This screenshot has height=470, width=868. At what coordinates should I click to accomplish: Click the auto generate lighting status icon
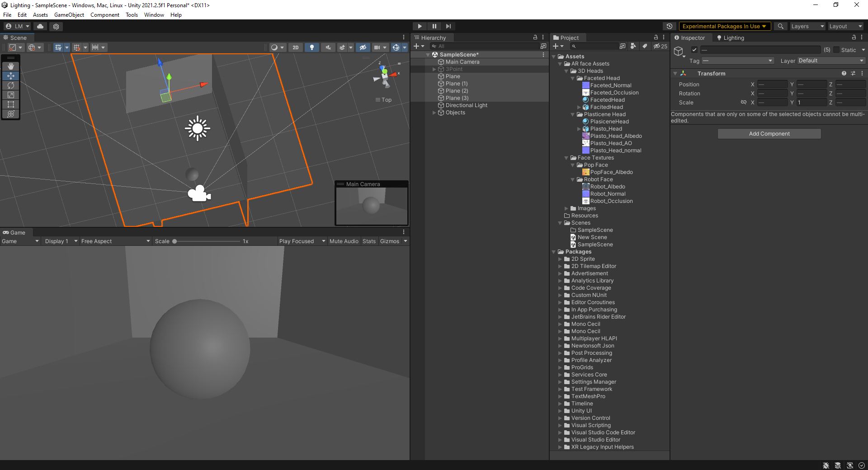[x=850, y=465]
